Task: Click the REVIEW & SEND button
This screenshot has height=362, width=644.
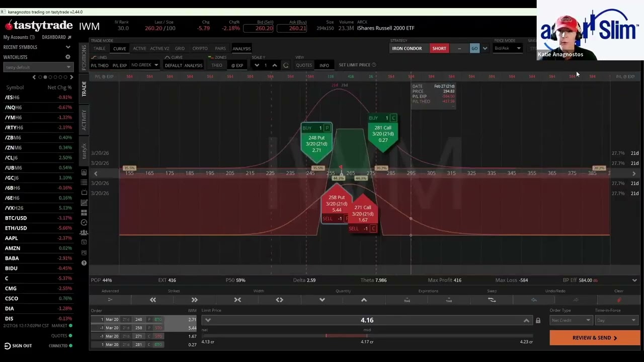Action: pos(595,338)
